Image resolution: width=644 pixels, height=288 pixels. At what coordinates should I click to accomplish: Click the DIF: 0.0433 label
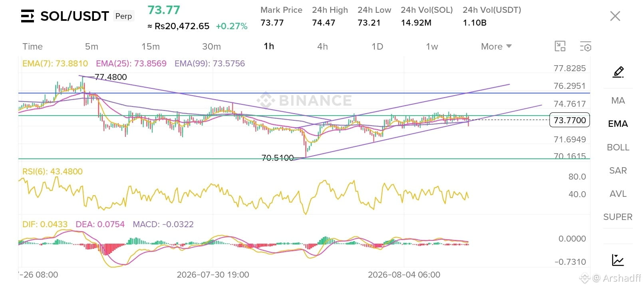point(45,224)
